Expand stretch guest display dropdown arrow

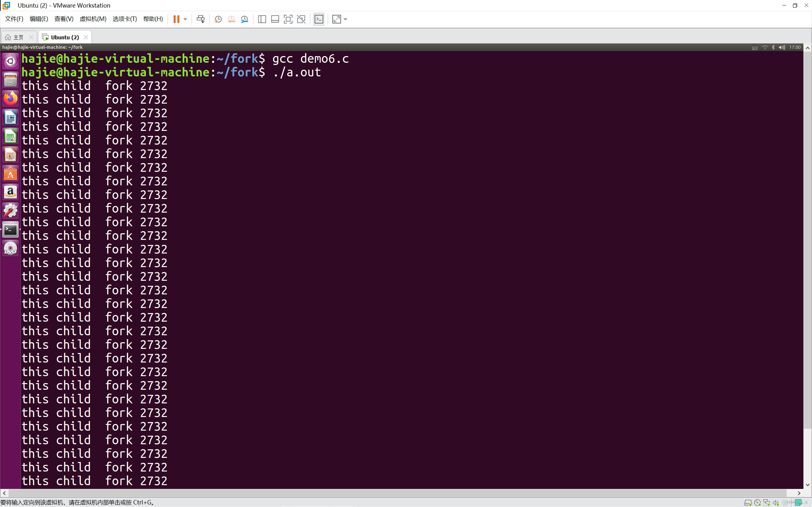pyautogui.click(x=346, y=19)
